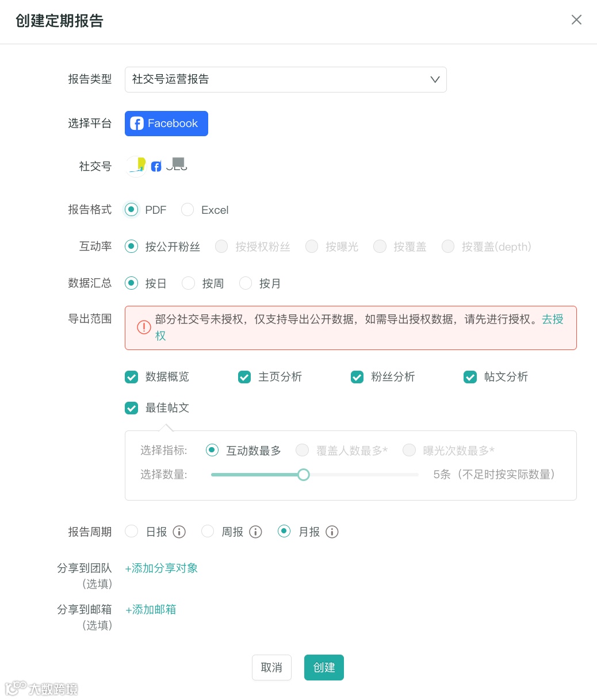Click the social account avatar thumbnail
The height and width of the screenshot is (700, 597).
tap(136, 166)
